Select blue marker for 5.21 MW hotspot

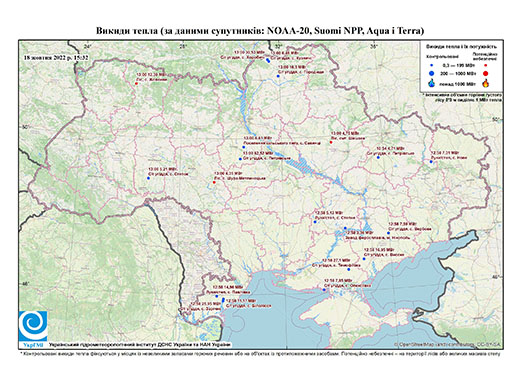pos(148,178)
